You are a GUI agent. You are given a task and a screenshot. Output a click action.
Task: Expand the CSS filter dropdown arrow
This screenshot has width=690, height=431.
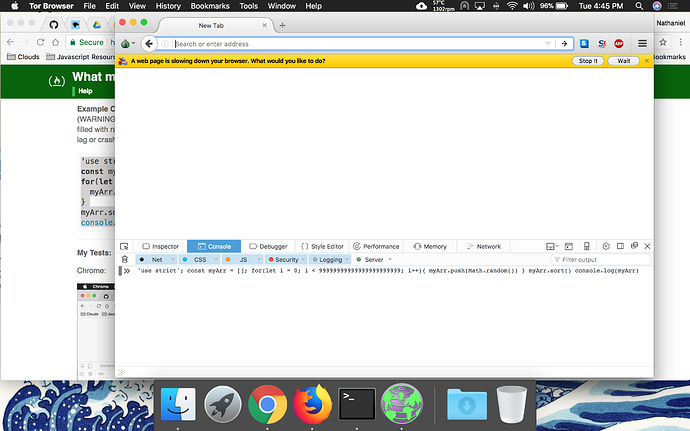pos(216,260)
